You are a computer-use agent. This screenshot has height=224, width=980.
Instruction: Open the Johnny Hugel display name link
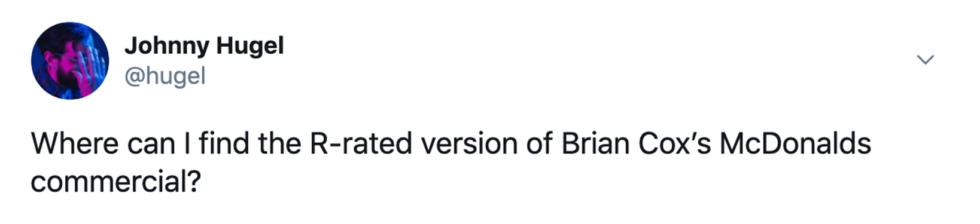[204, 47]
